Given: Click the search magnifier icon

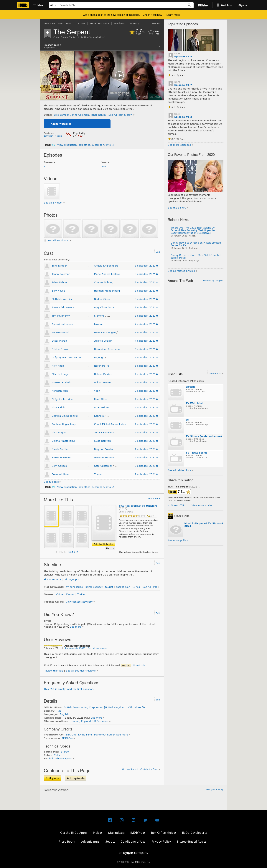Looking at the screenshot, I should point(189,5).
